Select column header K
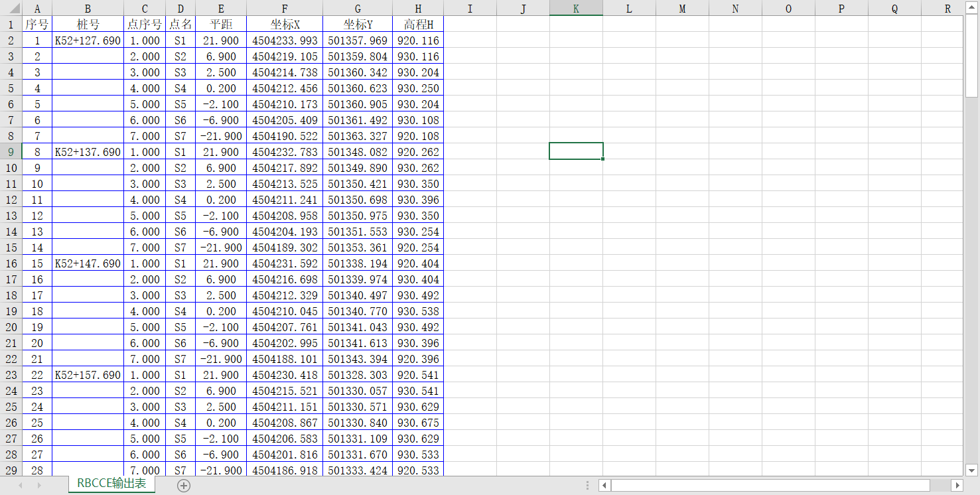 576,9
